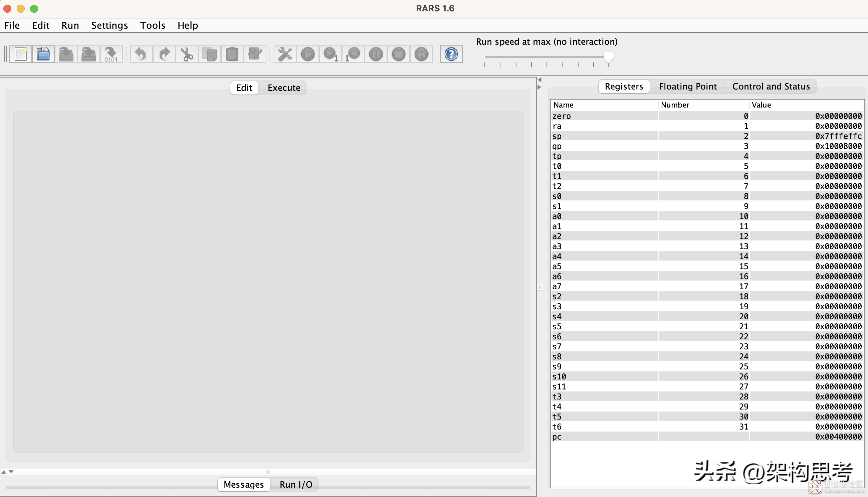Select the pc register value 0x00400000
The width and height of the screenshot is (868, 497).
[x=806, y=437]
